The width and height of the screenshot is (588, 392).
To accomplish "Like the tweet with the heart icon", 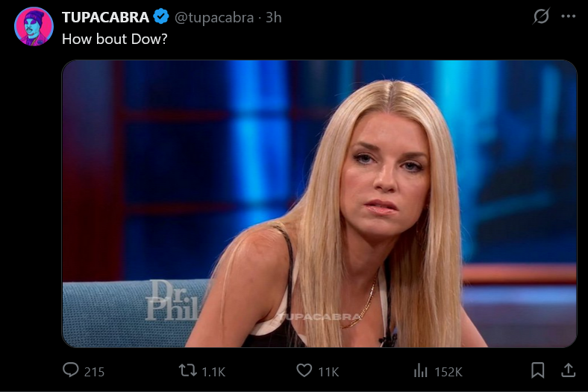I will tap(304, 370).
